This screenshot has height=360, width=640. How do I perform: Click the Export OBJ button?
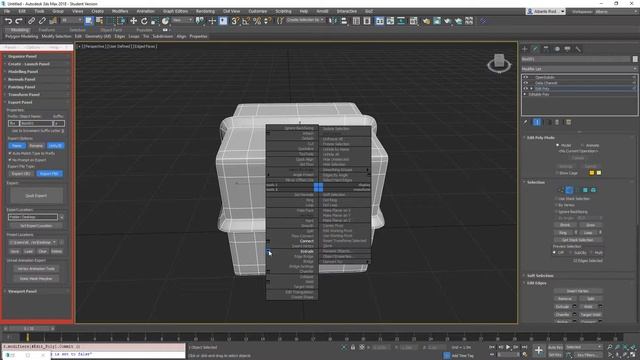coord(21,173)
